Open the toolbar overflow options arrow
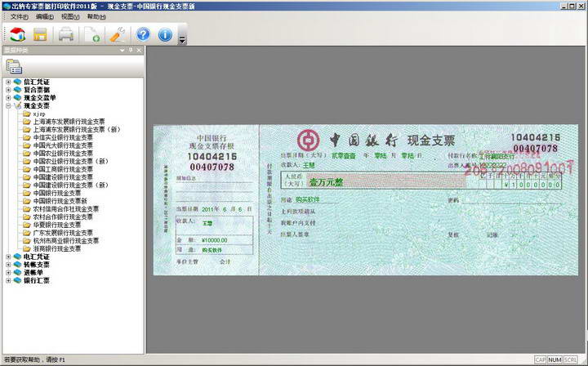This screenshot has width=588, height=366. click(182, 39)
